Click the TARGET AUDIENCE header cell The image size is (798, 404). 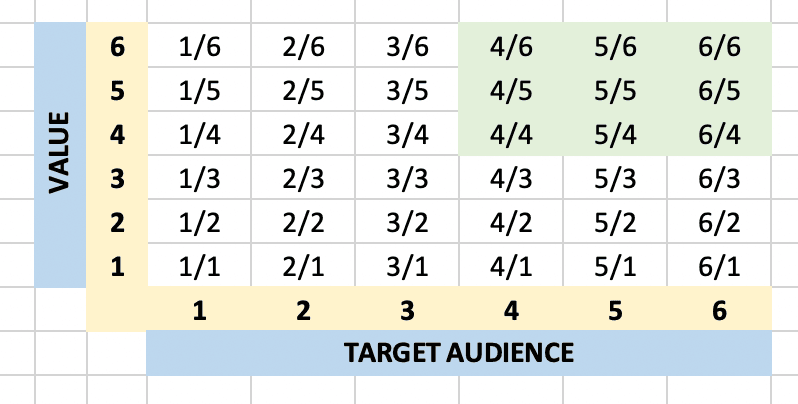tap(459, 353)
